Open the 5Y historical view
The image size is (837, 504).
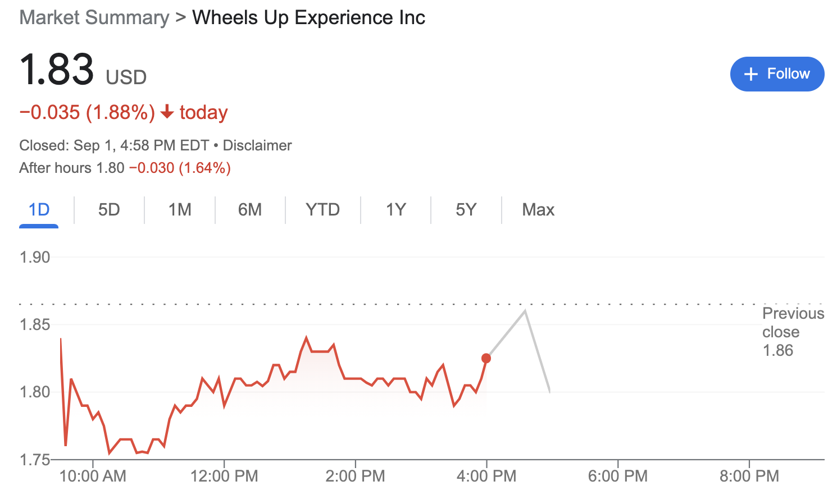tap(466, 209)
